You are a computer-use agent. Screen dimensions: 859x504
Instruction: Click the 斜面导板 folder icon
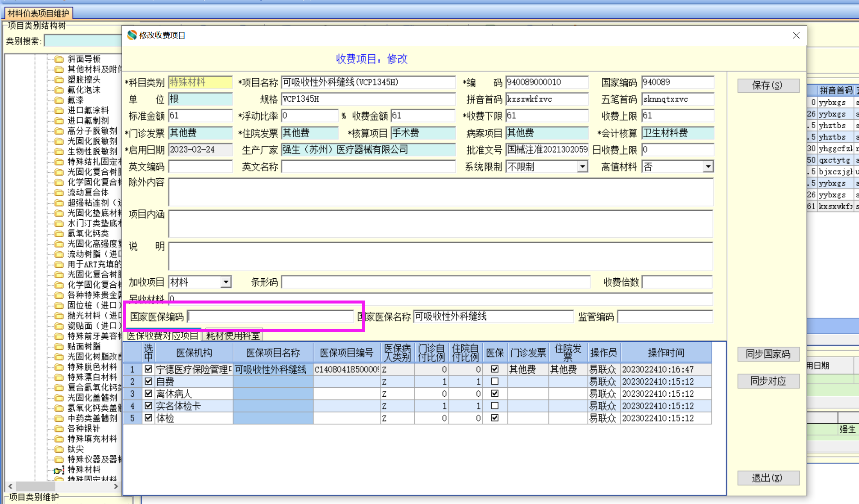tap(59, 59)
